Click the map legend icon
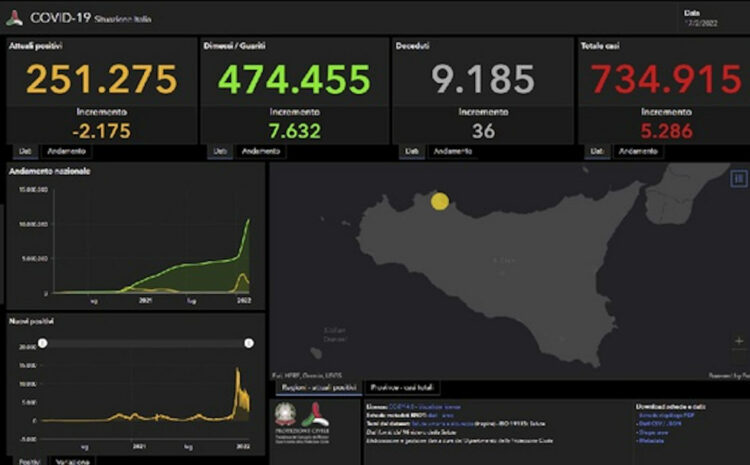The image size is (750, 465). click(x=739, y=178)
